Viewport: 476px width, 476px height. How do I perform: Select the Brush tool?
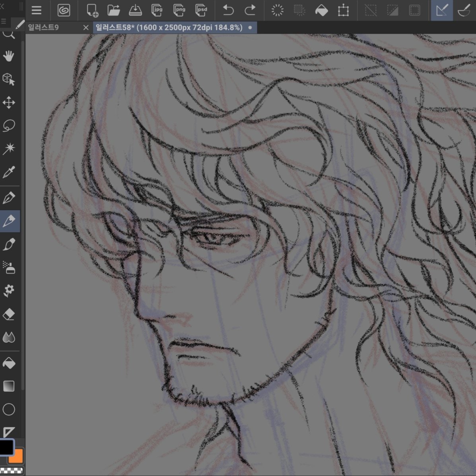pyautogui.click(x=9, y=245)
